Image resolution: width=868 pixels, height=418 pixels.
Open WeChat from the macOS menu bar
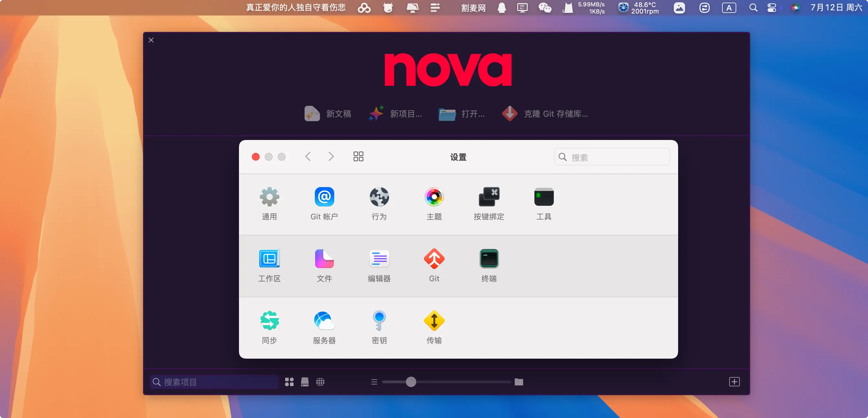coord(544,8)
